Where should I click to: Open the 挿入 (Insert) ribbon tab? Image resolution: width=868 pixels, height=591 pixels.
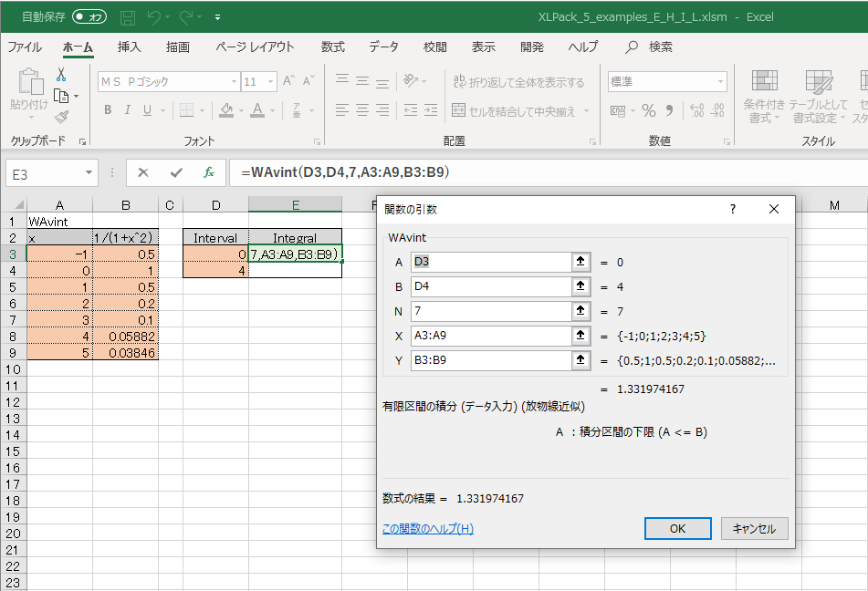130,47
